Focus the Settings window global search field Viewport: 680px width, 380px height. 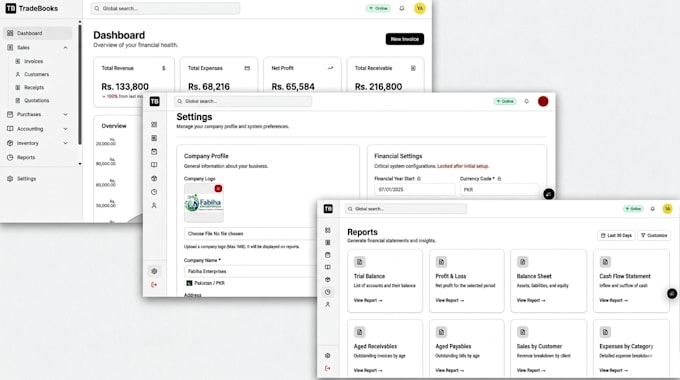pyautogui.click(x=243, y=101)
